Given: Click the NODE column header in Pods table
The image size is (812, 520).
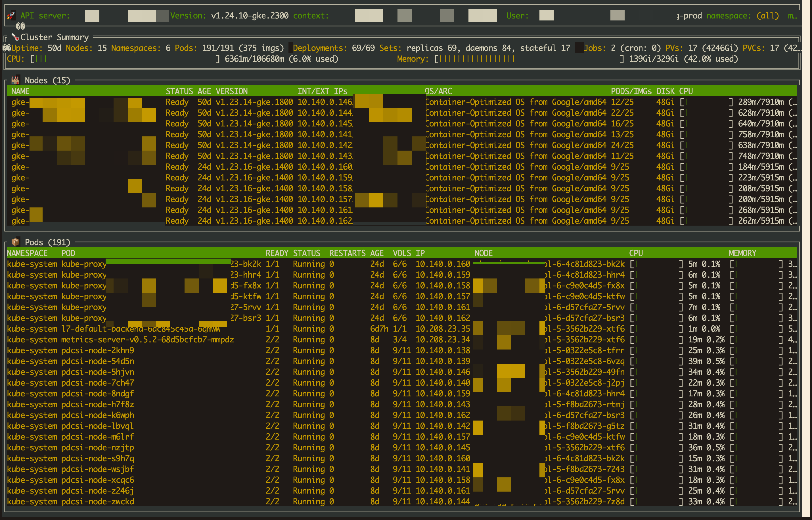Looking at the screenshot, I should (484, 253).
